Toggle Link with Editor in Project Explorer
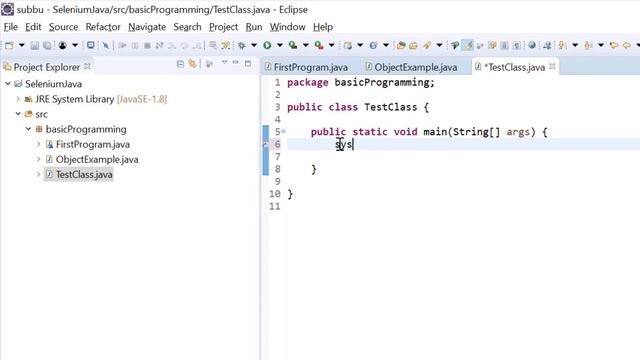Screen dimensions: 640x360 click(x=192, y=64)
